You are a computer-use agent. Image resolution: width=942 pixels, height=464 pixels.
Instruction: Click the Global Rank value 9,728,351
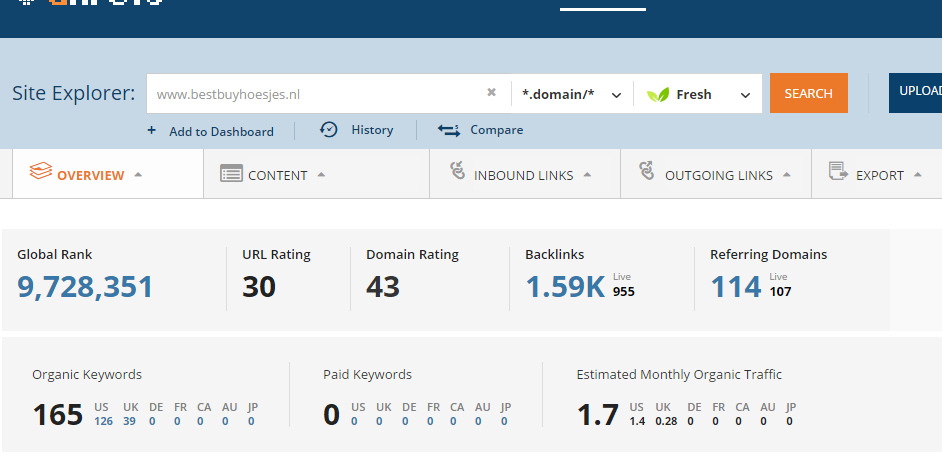85,287
